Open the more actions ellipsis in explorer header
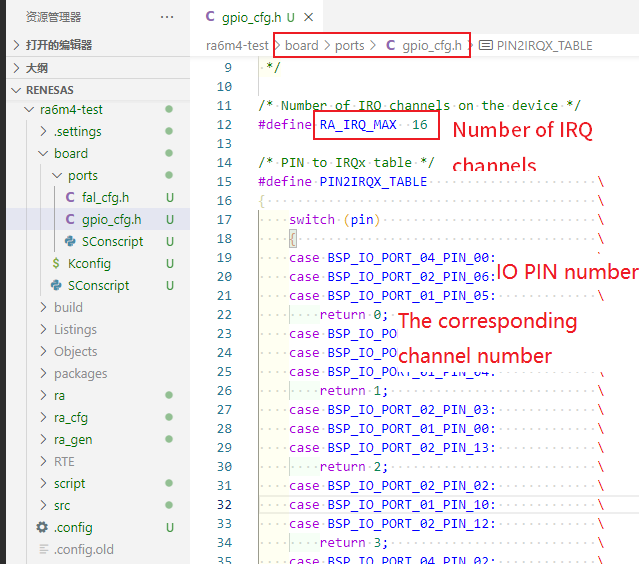The image size is (639, 564). click(166, 17)
